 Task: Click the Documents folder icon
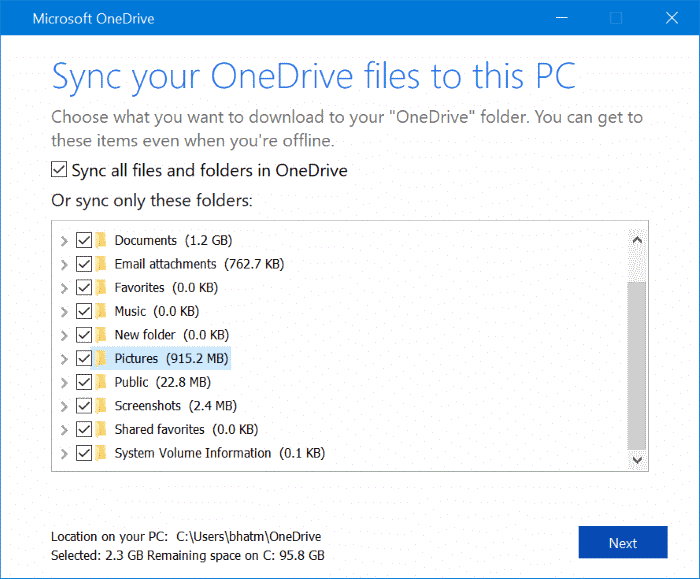[101, 240]
